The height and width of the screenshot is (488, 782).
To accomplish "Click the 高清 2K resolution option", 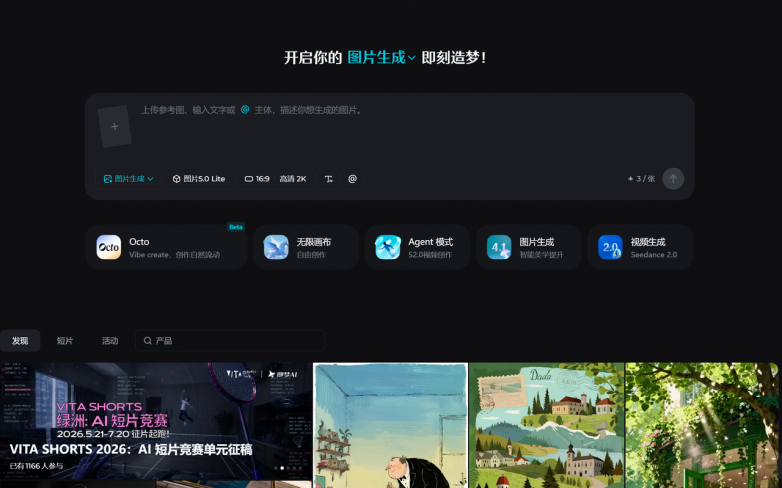I will pyautogui.click(x=293, y=179).
